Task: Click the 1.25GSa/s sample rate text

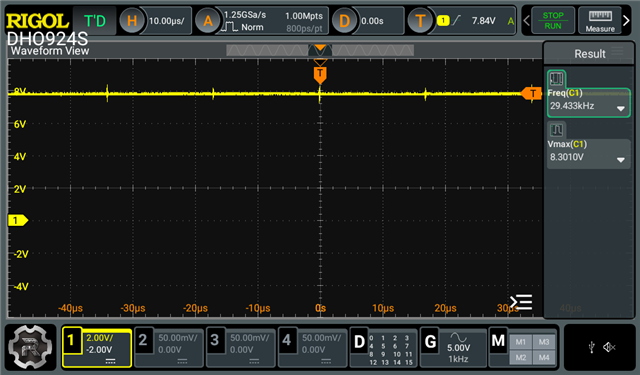Action: pos(245,15)
